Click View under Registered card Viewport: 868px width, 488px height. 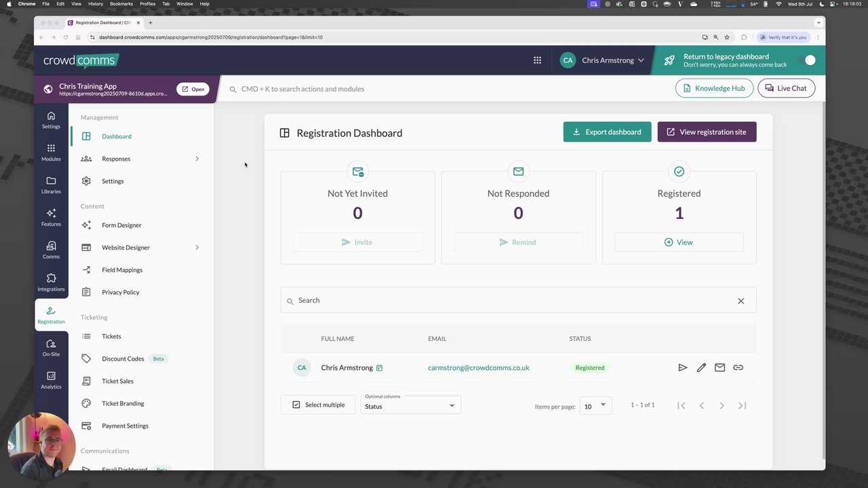tap(679, 242)
